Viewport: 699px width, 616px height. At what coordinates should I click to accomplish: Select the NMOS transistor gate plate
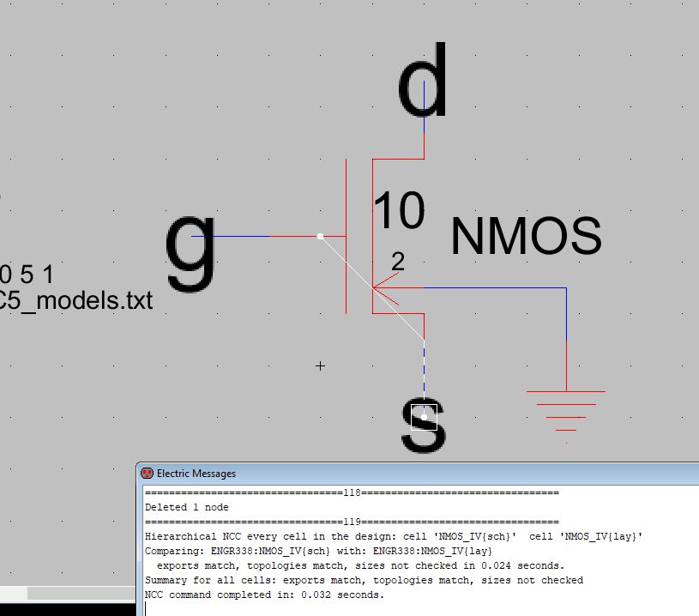coord(346,236)
